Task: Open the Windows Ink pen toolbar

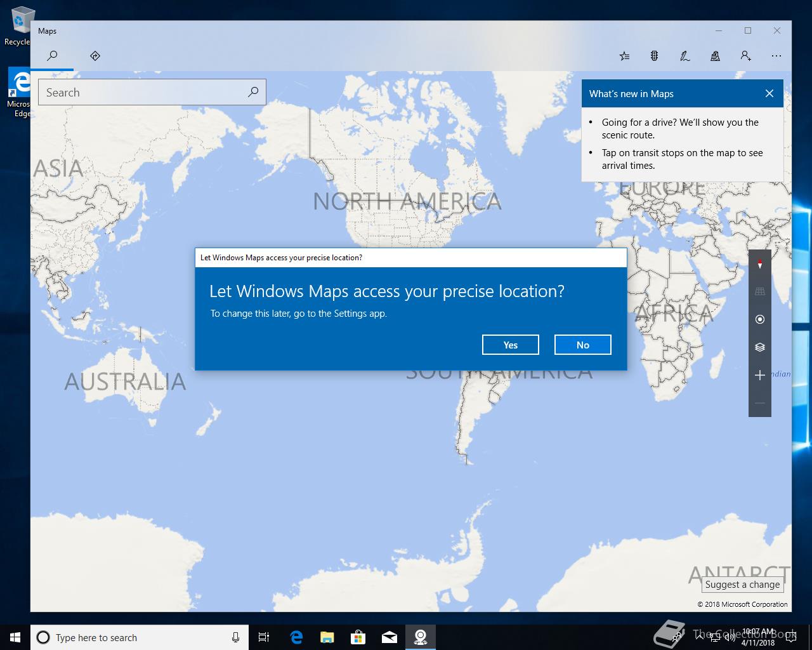Action: pyautogui.click(x=685, y=56)
